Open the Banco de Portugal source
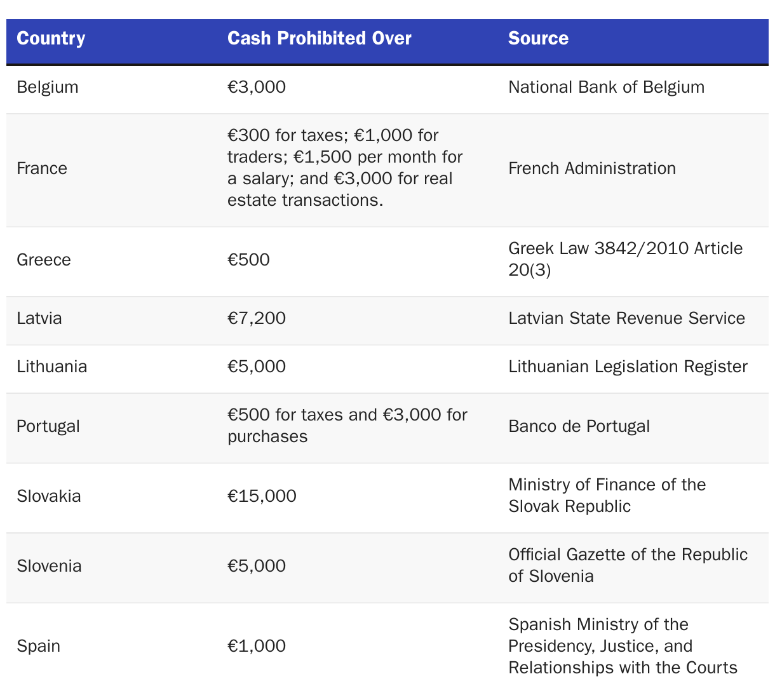The height and width of the screenshot is (700, 775). tap(579, 426)
